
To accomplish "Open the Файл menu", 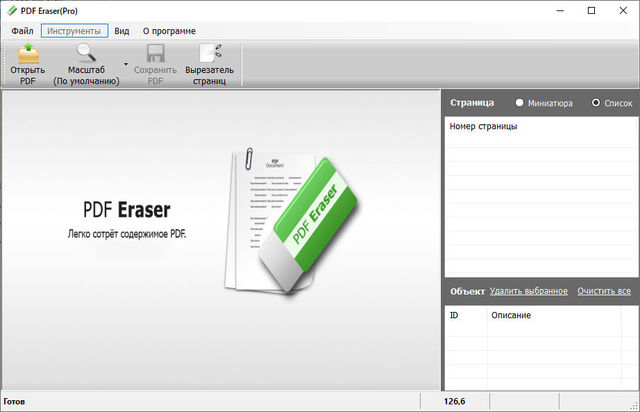I will [x=22, y=31].
